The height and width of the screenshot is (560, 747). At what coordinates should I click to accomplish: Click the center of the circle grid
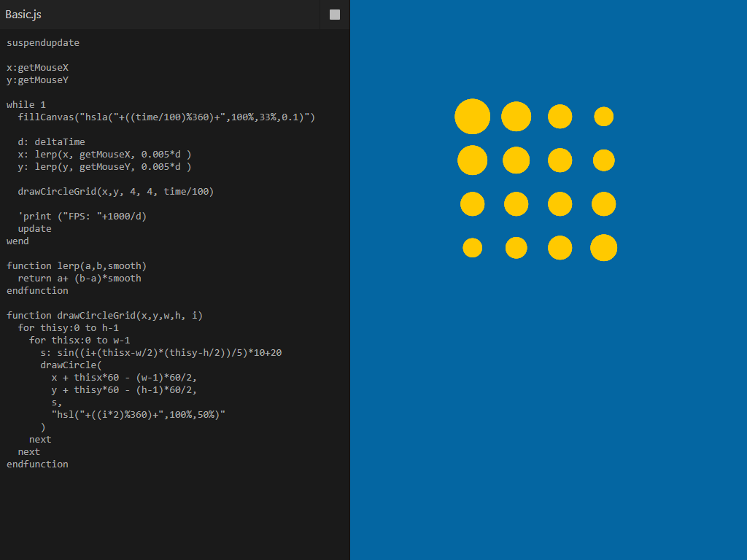538,182
